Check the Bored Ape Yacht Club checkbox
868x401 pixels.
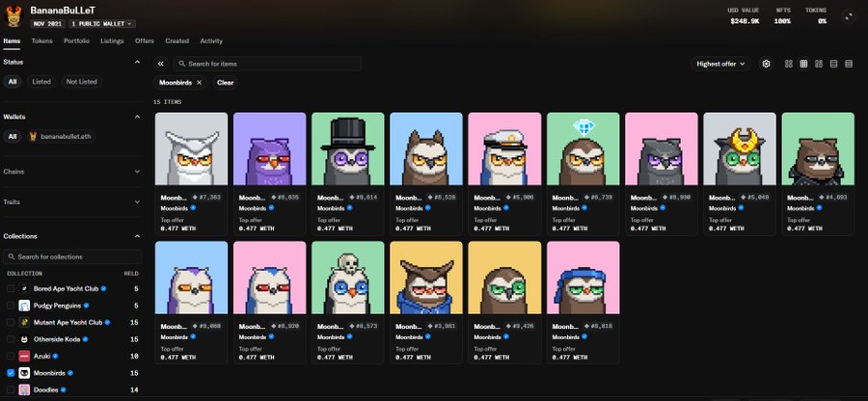[x=11, y=289]
